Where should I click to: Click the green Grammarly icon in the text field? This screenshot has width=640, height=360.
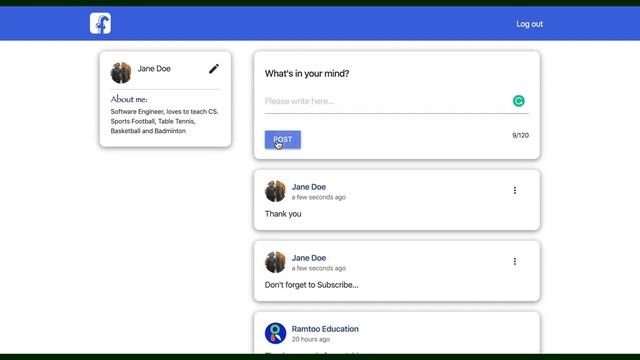click(x=518, y=101)
